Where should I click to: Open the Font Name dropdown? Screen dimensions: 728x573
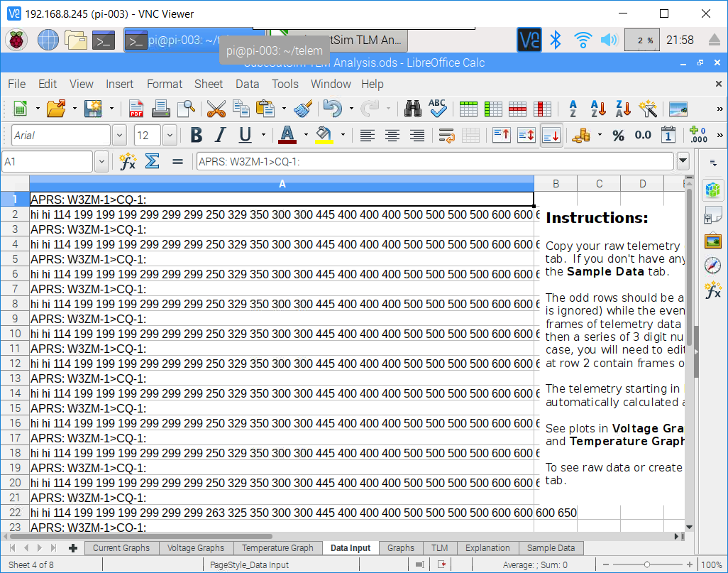tap(118, 135)
